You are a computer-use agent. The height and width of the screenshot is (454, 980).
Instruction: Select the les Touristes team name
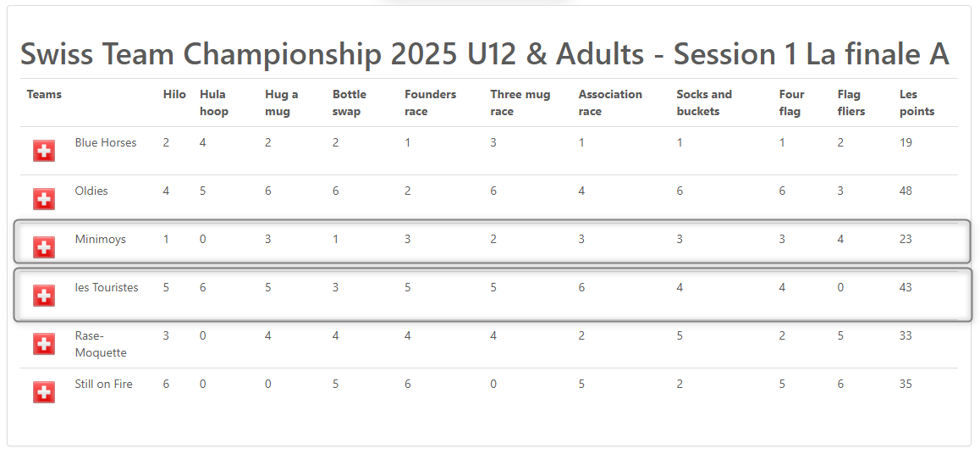(x=107, y=288)
